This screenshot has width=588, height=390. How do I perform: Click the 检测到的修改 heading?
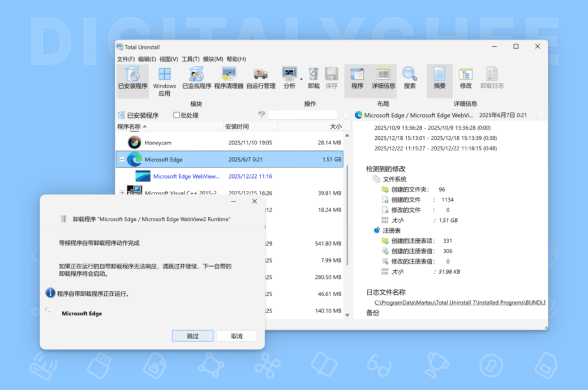pyautogui.click(x=386, y=169)
